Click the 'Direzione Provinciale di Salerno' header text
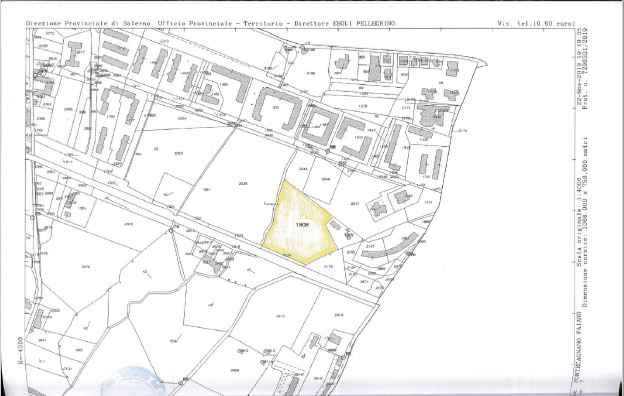The height and width of the screenshot is (396, 624). pos(88,23)
